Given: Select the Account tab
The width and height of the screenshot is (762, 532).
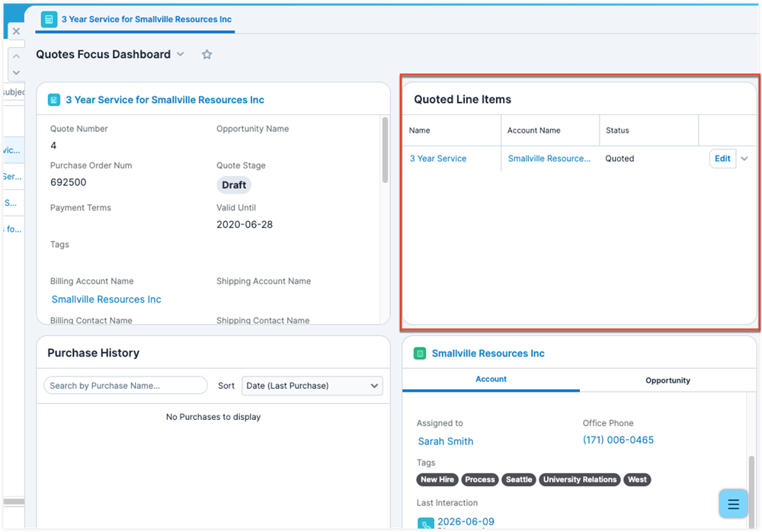Looking at the screenshot, I should coord(491,379).
